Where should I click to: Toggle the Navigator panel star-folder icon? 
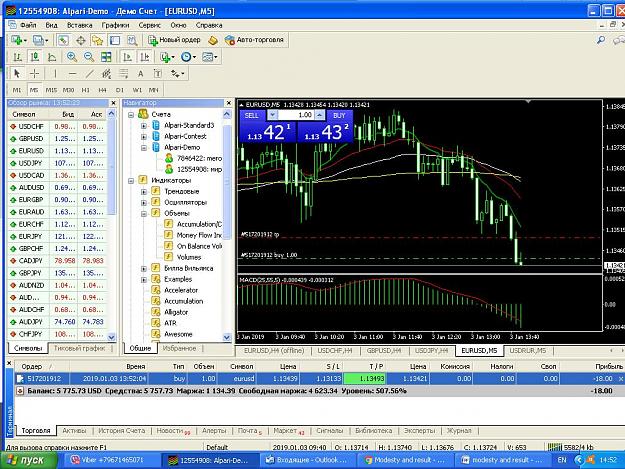98,40
